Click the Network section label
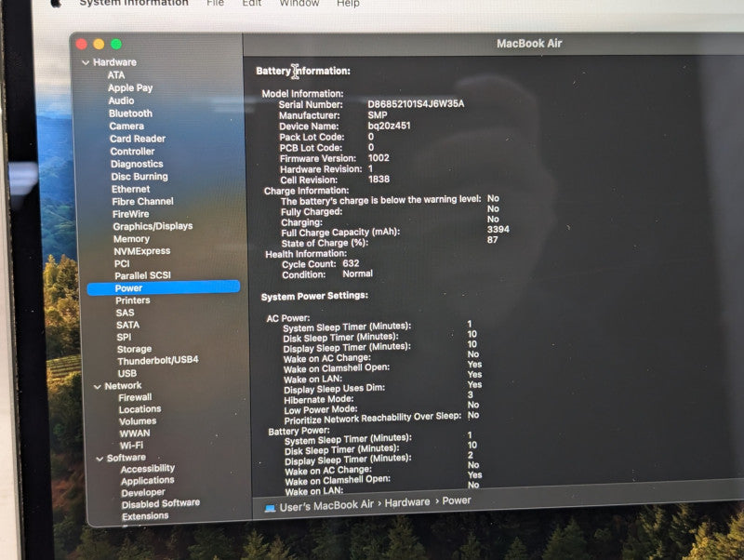 coord(123,386)
